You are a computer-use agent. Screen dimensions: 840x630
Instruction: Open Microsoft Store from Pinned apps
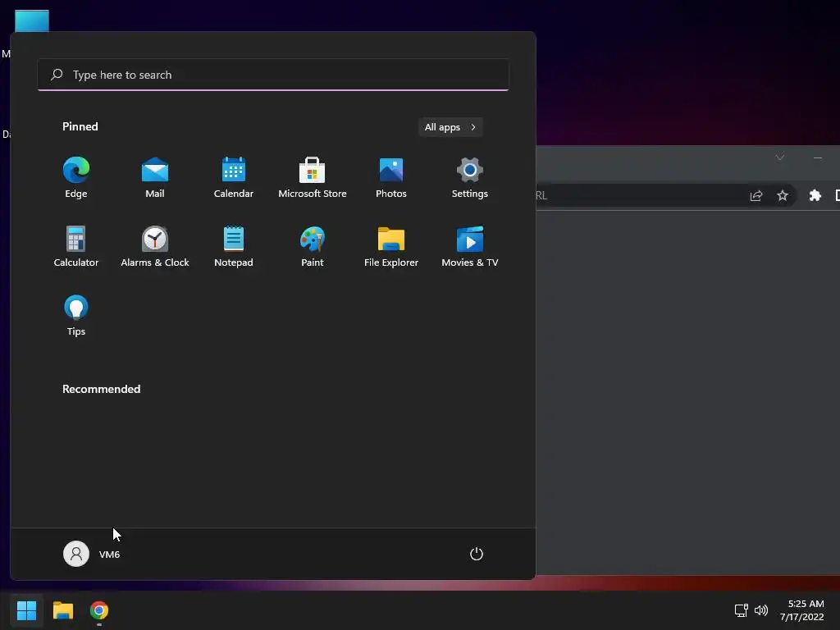(313, 178)
